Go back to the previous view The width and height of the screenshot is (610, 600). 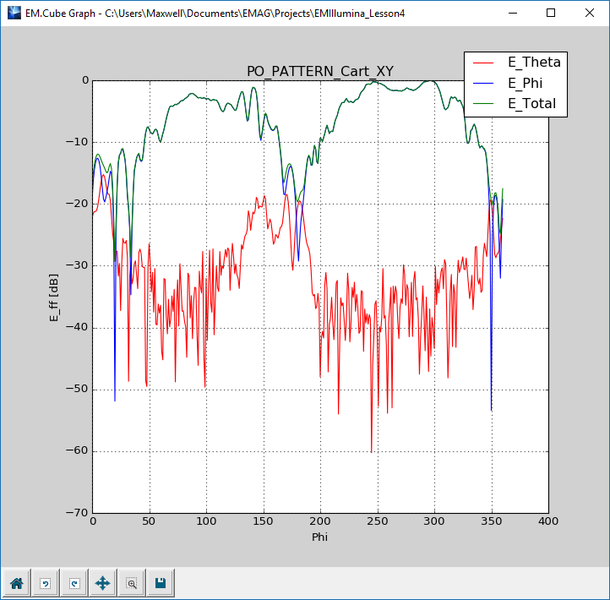[45, 583]
